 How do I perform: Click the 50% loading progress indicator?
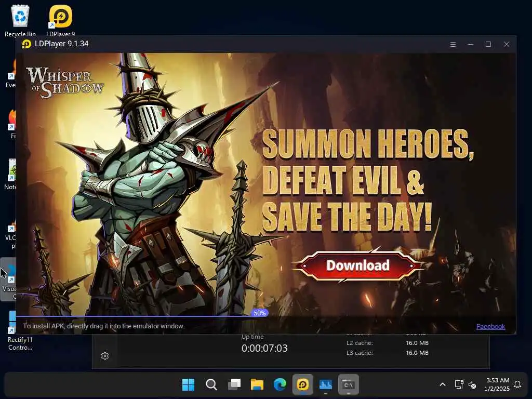pyautogui.click(x=260, y=313)
